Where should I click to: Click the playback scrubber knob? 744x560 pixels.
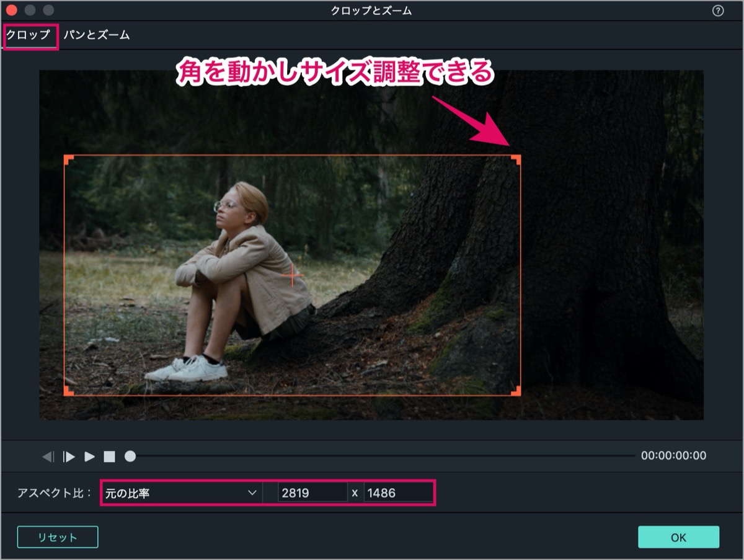pos(130,456)
